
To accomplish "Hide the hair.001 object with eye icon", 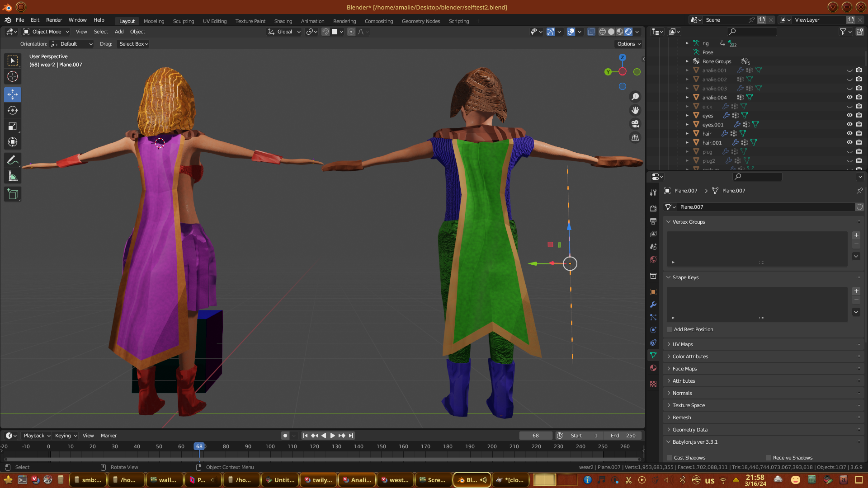I will point(849,142).
